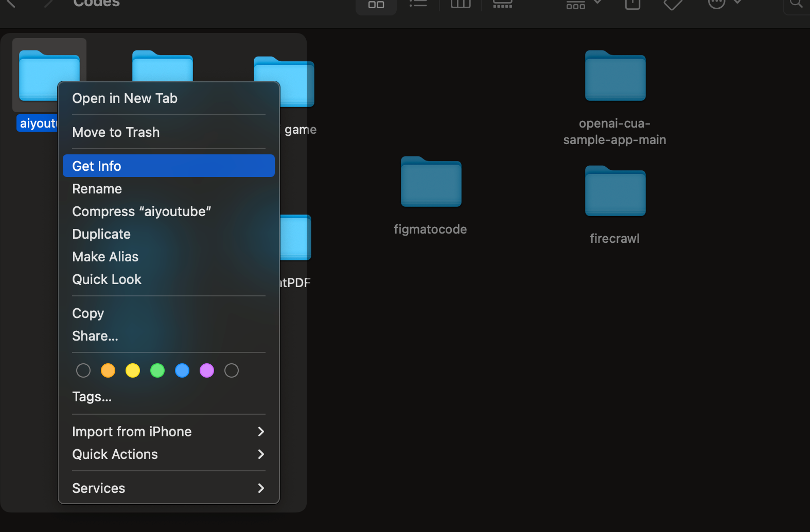Apply the green color tag
Image resolution: width=810 pixels, height=532 pixels.
(x=157, y=370)
